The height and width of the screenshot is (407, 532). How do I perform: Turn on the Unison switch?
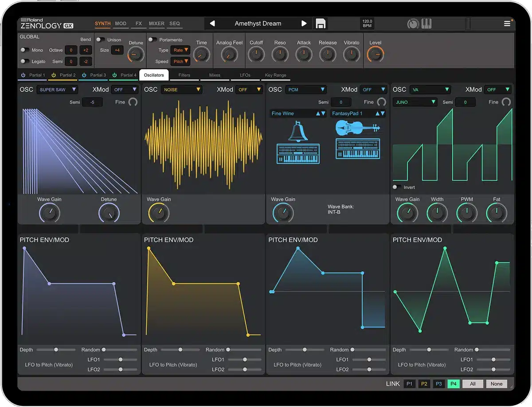tap(101, 40)
